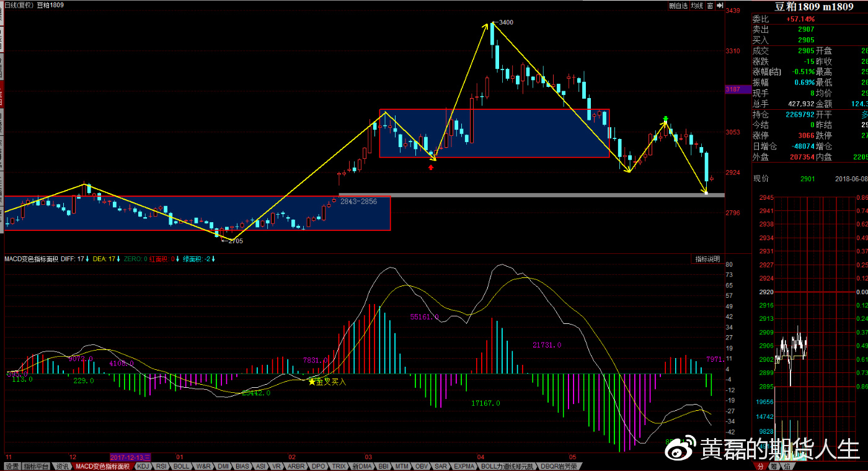Image resolution: width=868 pixels, height=471 pixels.
Task: Click the 17167.0 area label
Action: coord(485,403)
